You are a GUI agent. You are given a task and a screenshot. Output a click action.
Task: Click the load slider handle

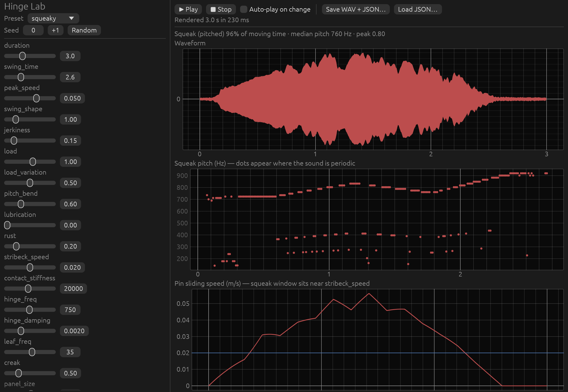[x=33, y=162]
